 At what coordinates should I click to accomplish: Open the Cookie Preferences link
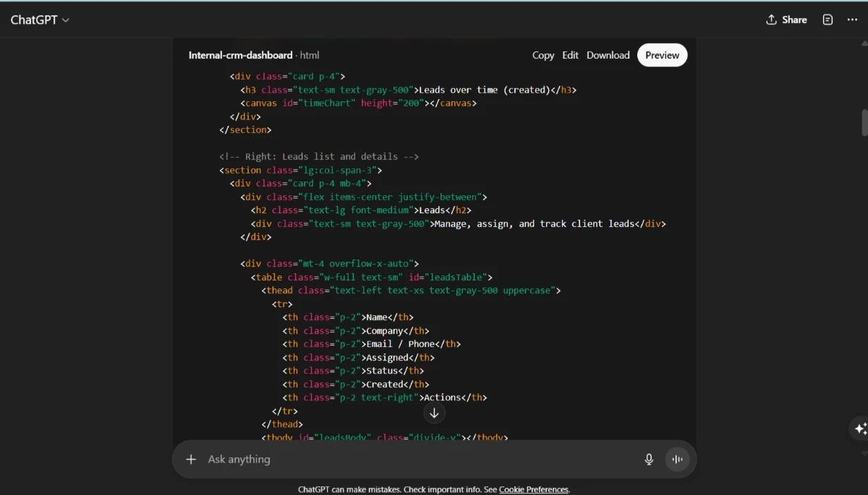click(x=534, y=489)
